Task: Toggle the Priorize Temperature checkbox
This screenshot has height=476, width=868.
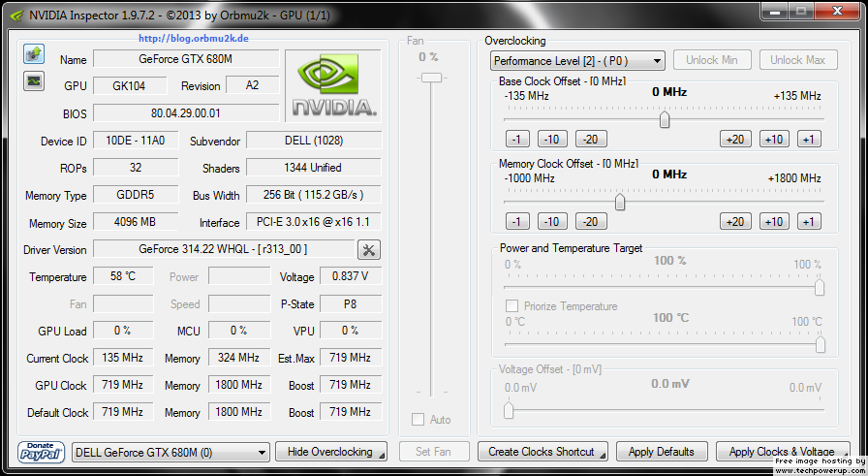Action: click(x=512, y=306)
